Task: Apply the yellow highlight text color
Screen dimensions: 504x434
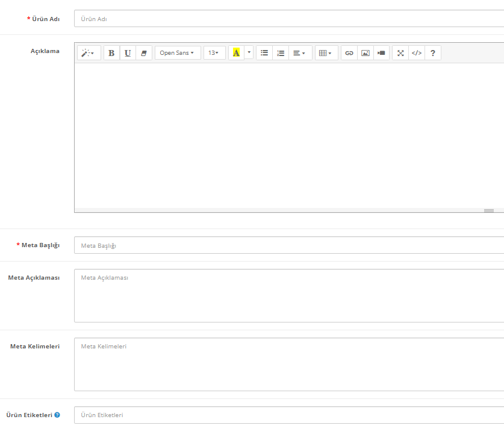Action: 236,53
